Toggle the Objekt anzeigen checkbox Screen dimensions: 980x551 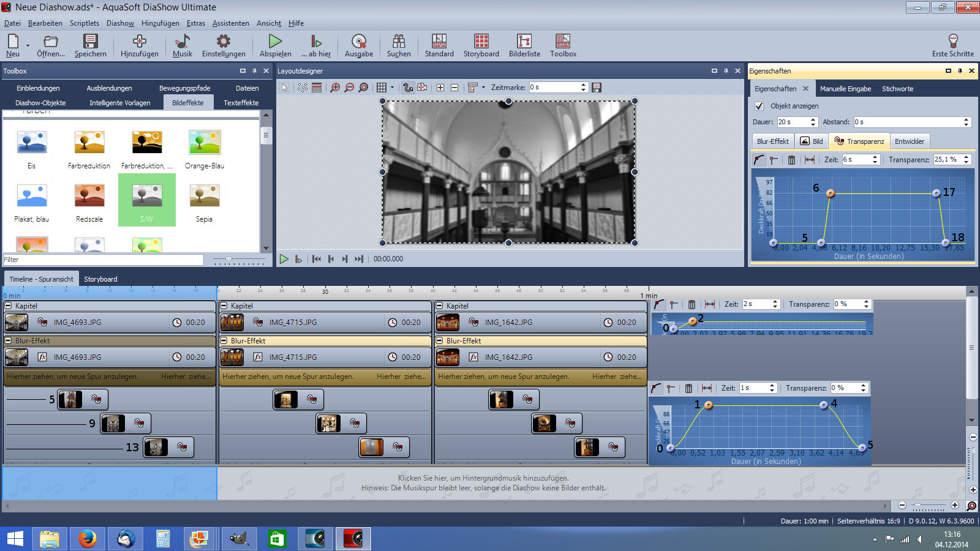pos(759,106)
